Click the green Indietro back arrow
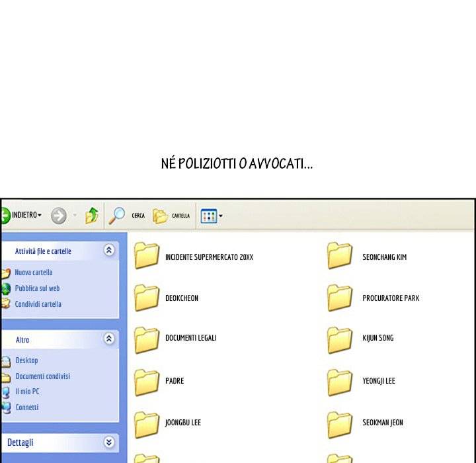The width and height of the screenshot is (476, 463). click(x=5, y=216)
